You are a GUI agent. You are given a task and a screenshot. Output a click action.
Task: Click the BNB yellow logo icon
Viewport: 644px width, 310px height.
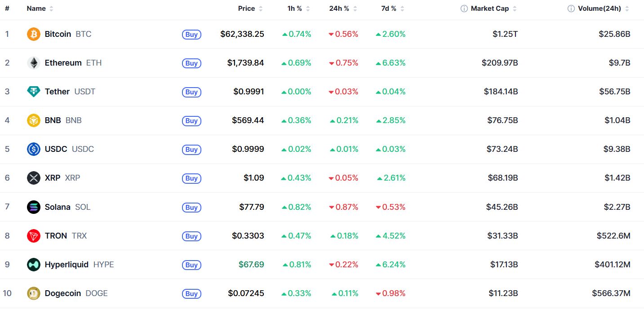(x=34, y=120)
